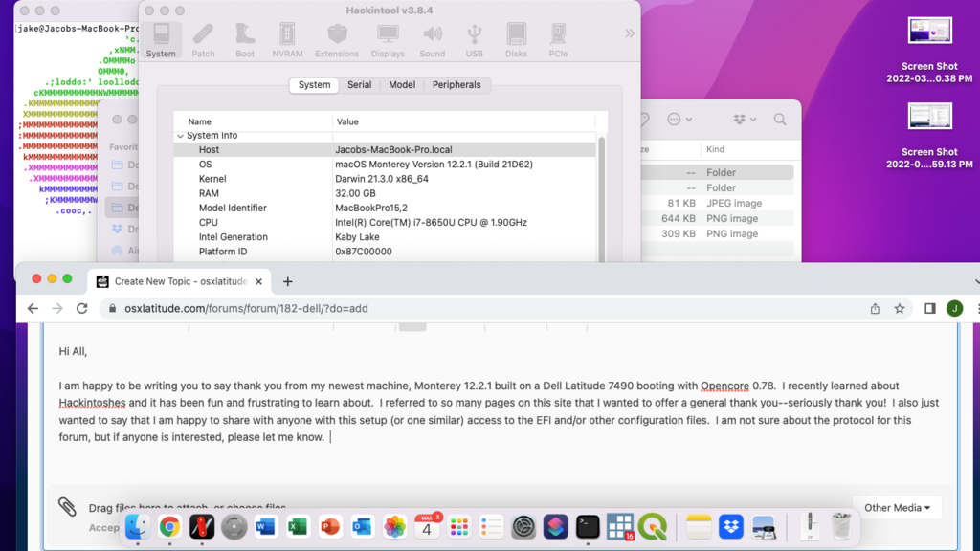Screen dimensions: 980x551
Task: Select the Boot toolbar icon
Action: 245,40
